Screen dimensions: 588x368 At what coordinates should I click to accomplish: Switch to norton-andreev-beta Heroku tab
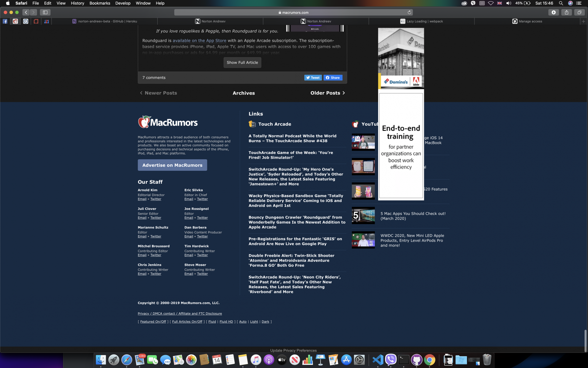[105, 21]
